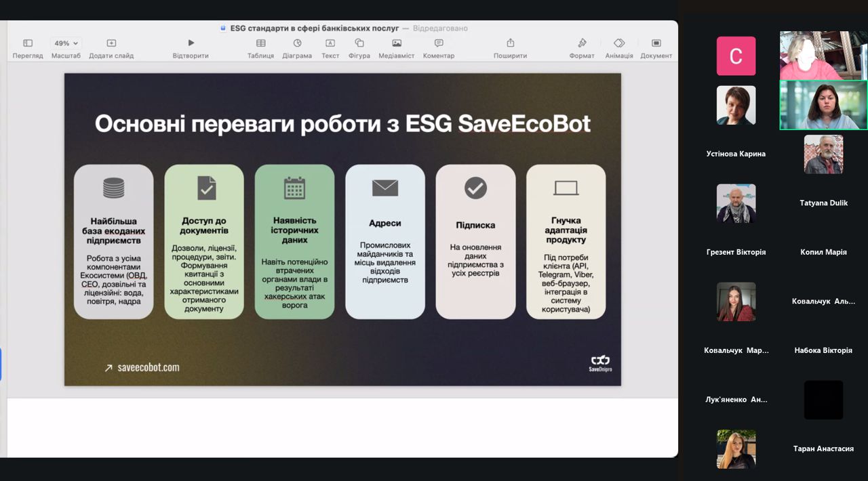This screenshot has width=868, height=481.
Task: Open the Діаграма chart tool
Action: [297, 43]
